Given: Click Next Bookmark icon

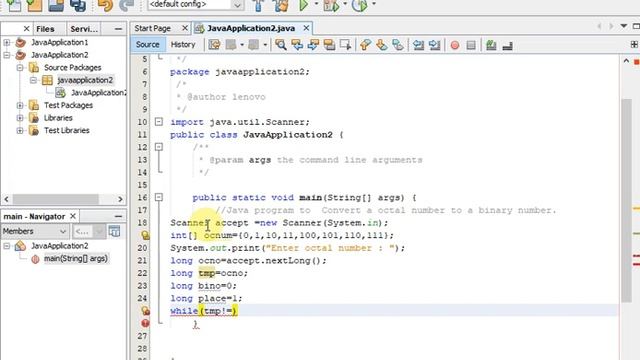Looking at the screenshot, I should point(382,45).
